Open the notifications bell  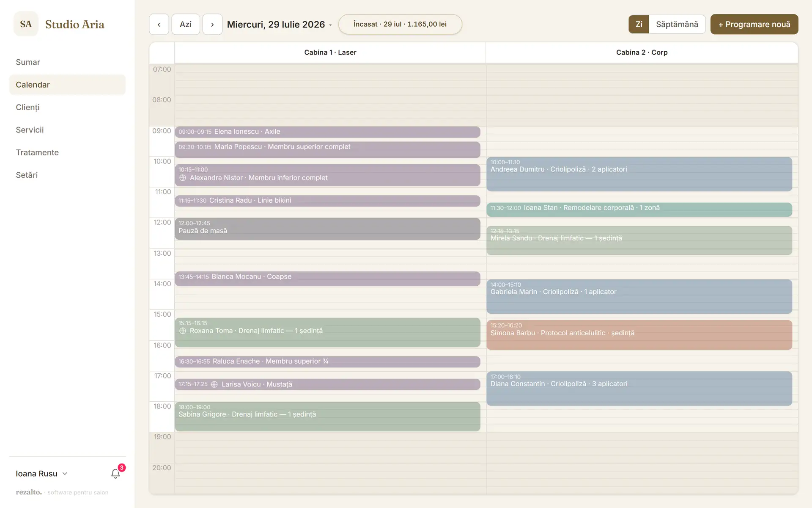click(x=115, y=474)
